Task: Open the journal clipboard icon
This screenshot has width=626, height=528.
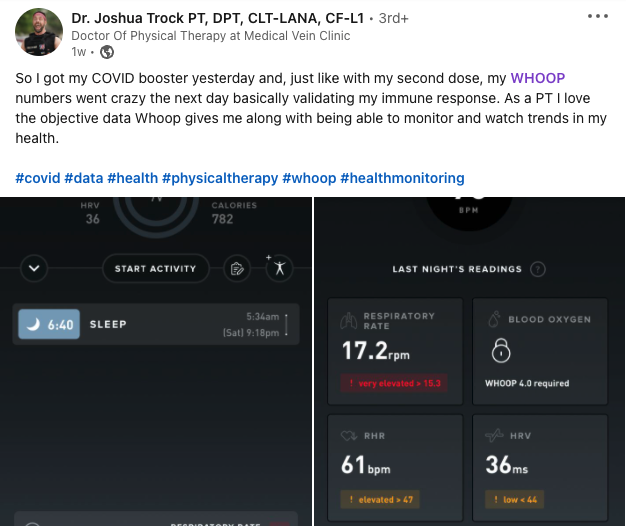Action: pyautogui.click(x=237, y=269)
